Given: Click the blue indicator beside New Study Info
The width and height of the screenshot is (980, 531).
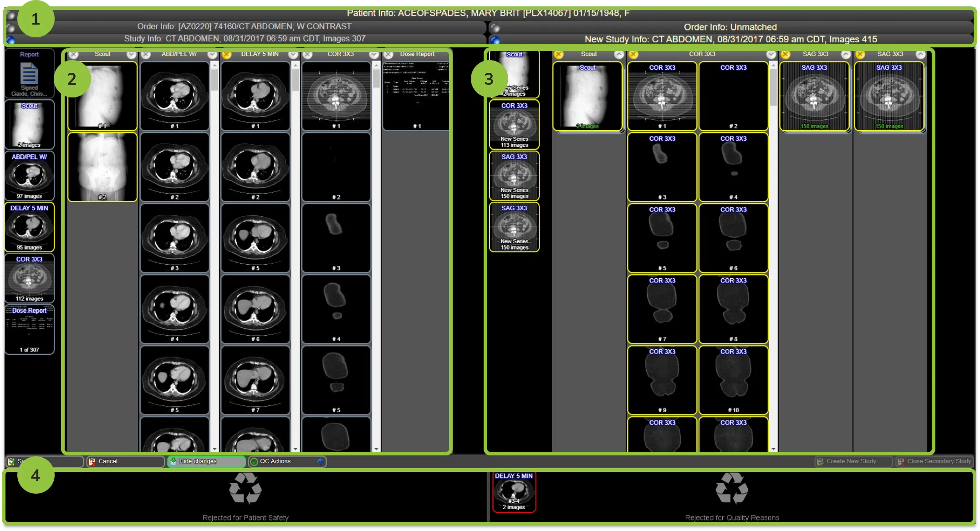Looking at the screenshot, I should (x=495, y=40).
